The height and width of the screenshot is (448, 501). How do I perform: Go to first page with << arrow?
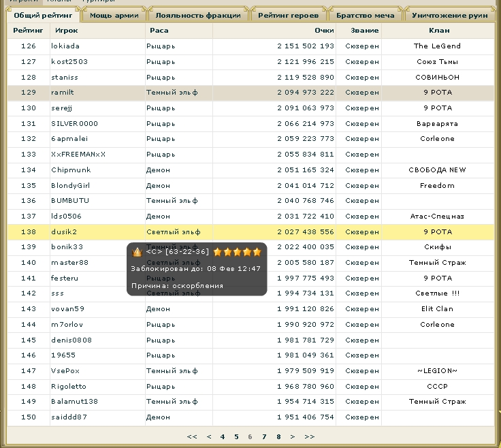pyautogui.click(x=192, y=436)
